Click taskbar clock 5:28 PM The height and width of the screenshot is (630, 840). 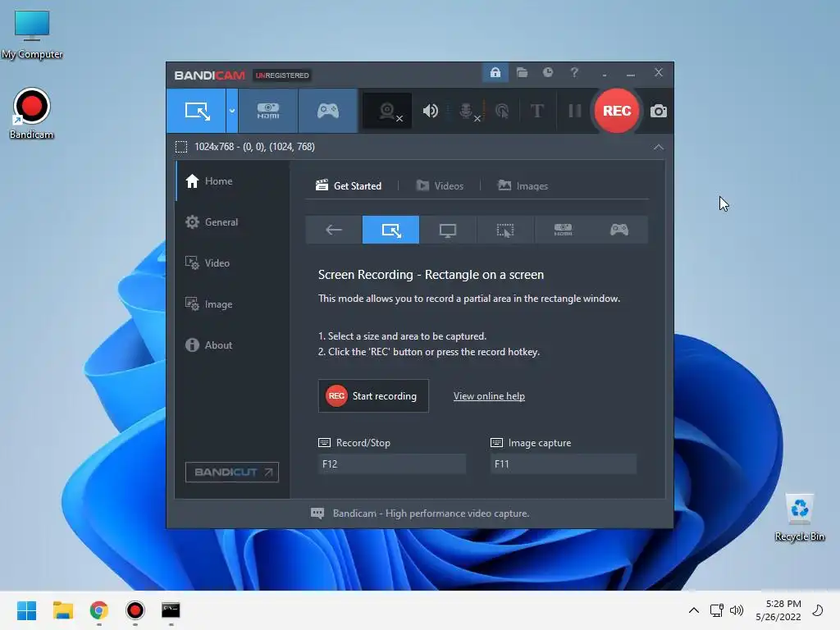(x=778, y=610)
